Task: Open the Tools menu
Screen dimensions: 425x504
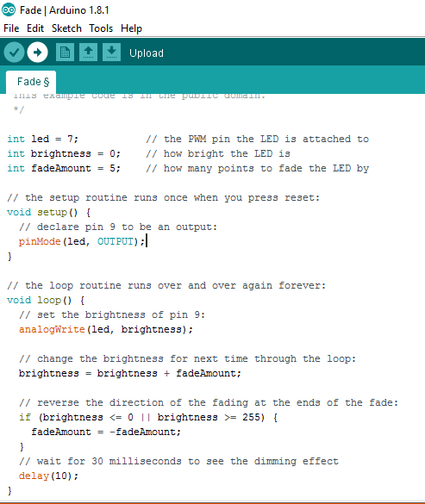Action: coord(101,28)
